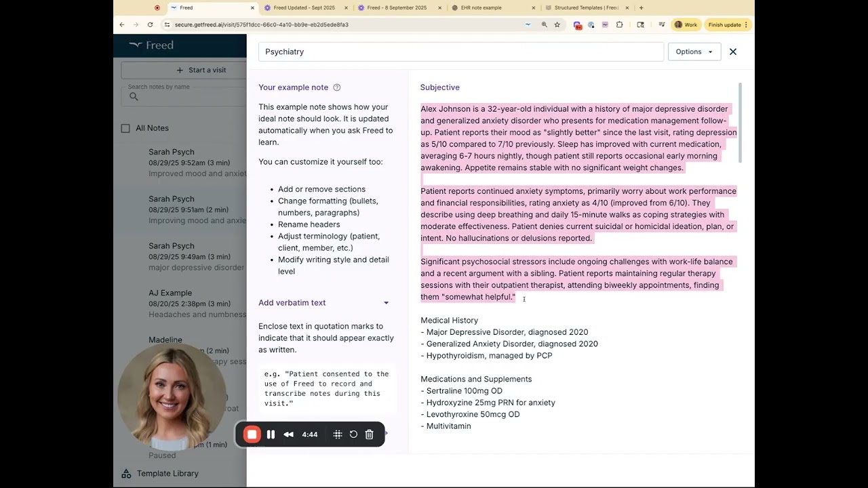
Task: Click the note panel scrollbar
Action: [x=741, y=123]
